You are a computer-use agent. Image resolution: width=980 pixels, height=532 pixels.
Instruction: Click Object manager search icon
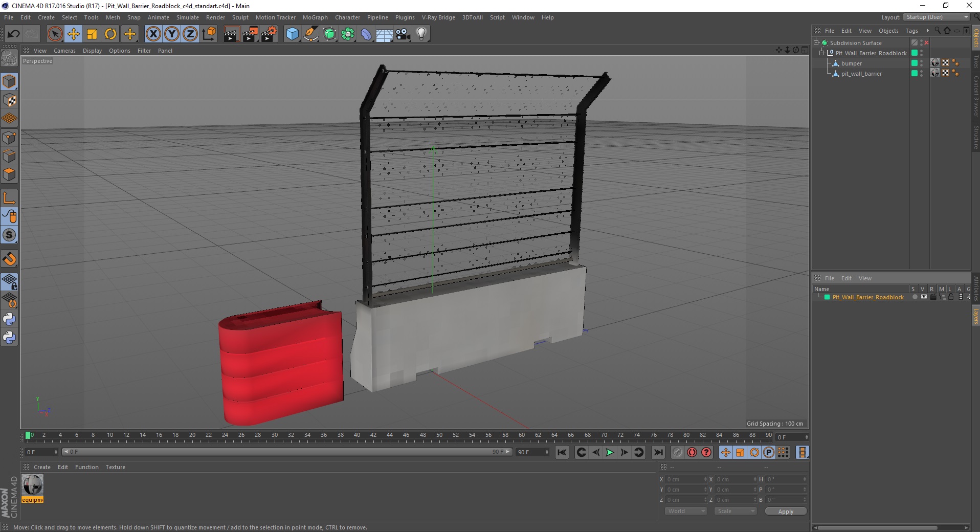[938, 31]
